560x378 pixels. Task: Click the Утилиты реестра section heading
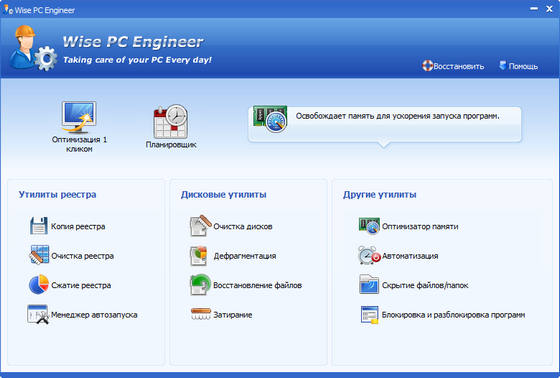coord(58,195)
